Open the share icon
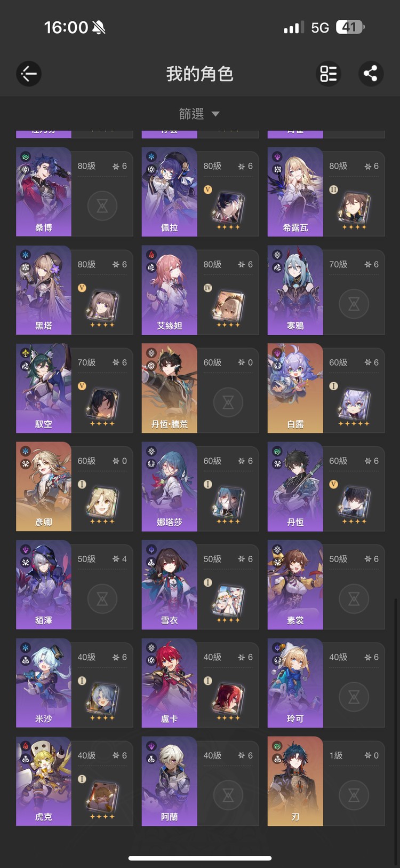The height and width of the screenshot is (868, 400). 370,74
